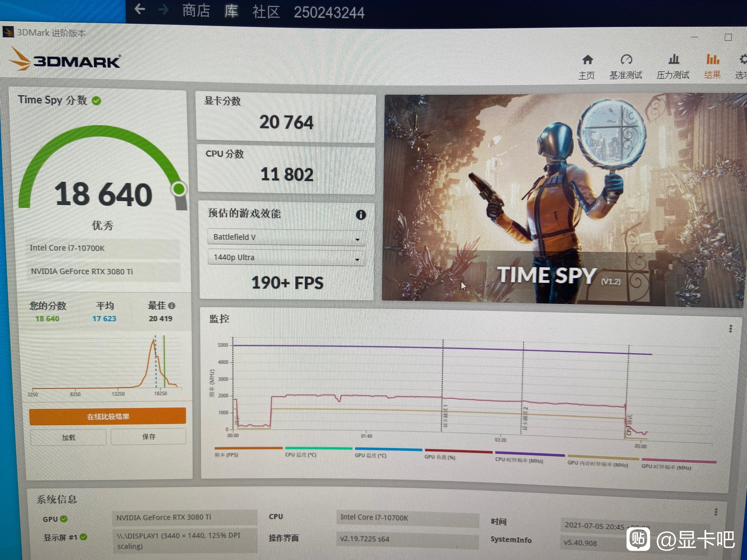
Task: Click the system info GPU name field
Action: pos(185,517)
